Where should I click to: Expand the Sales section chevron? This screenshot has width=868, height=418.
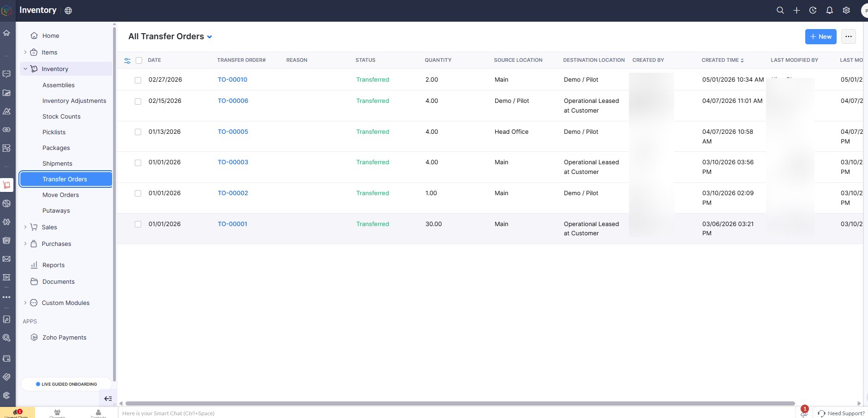coord(25,227)
